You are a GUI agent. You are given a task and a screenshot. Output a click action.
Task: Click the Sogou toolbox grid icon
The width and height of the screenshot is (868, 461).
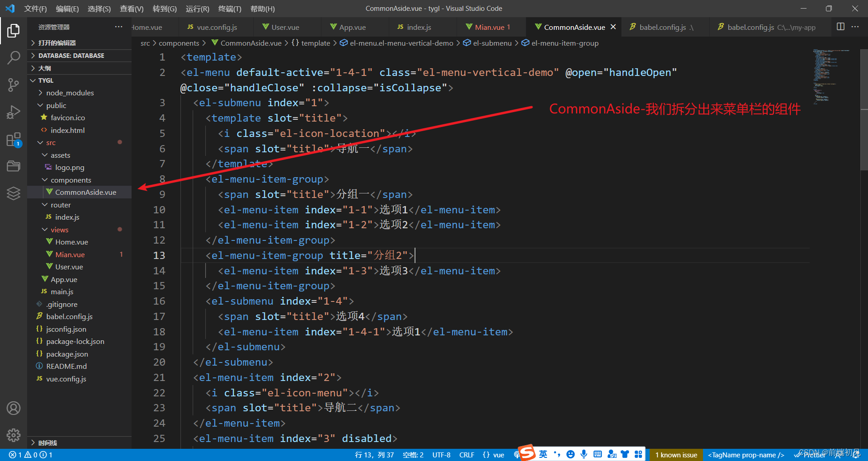coord(638,454)
